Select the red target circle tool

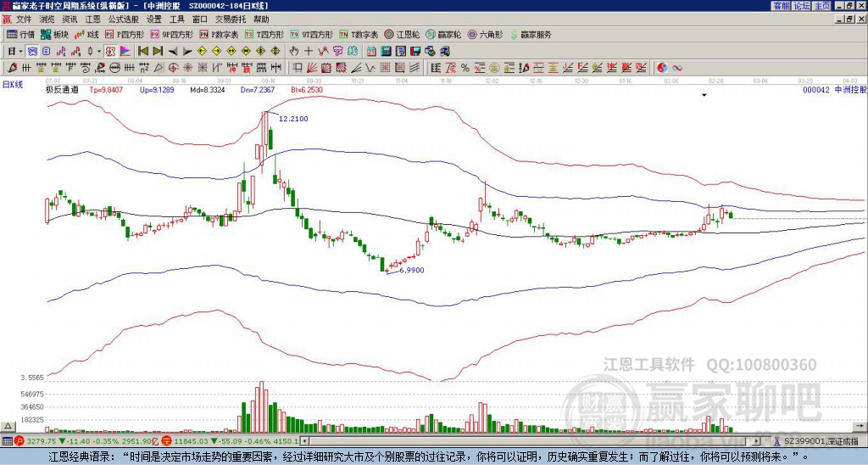point(173,68)
